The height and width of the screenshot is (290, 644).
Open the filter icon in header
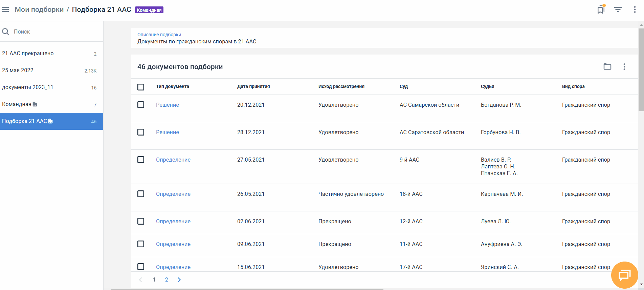tap(618, 9)
